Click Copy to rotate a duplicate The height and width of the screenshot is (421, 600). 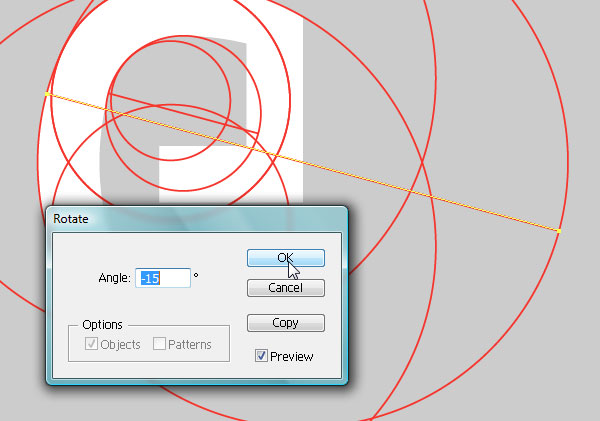286,323
